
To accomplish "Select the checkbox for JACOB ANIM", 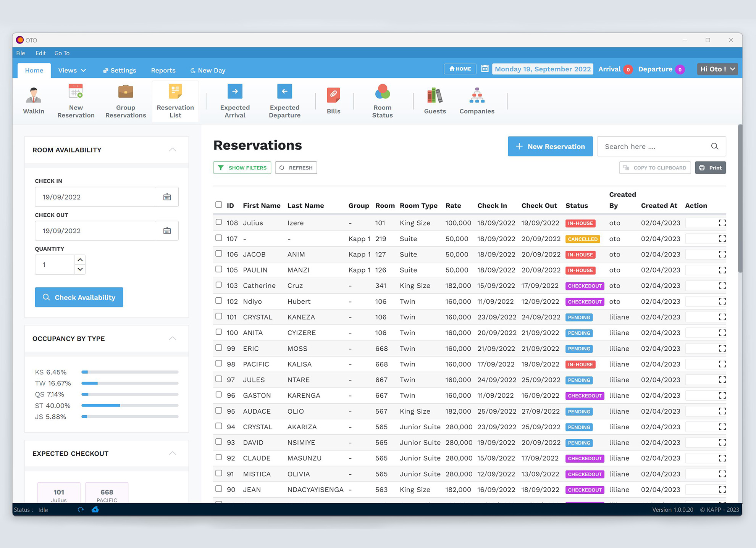I will 219,253.
